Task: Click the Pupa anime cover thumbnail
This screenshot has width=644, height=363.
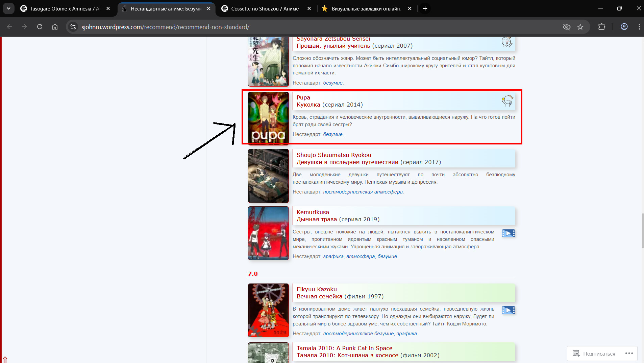Action: (x=268, y=117)
